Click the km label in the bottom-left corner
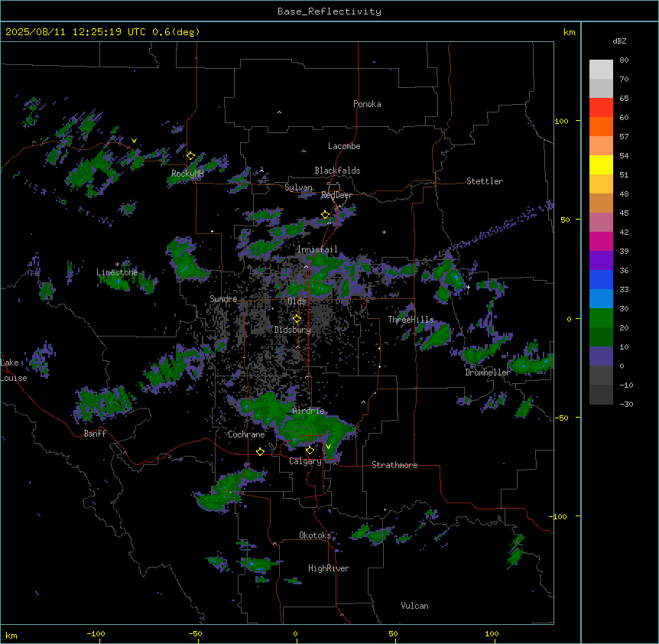This screenshot has height=644, width=659. pos(11,635)
